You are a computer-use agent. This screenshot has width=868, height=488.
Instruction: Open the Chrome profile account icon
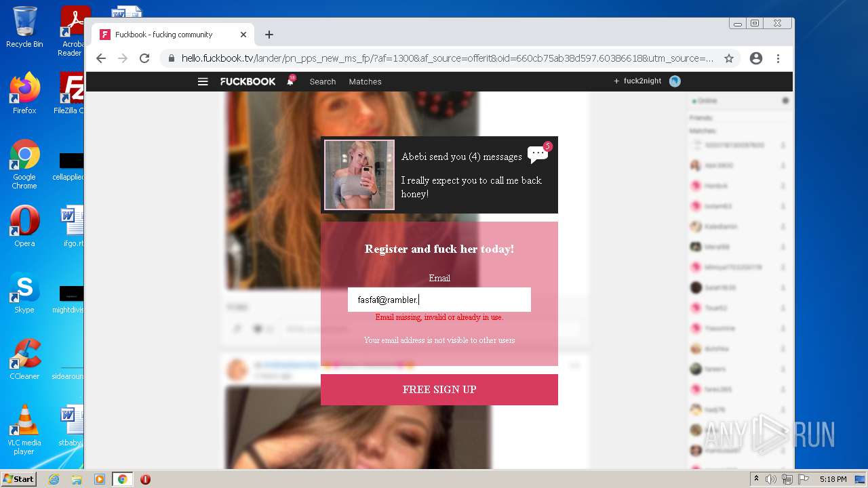coord(756,58)
